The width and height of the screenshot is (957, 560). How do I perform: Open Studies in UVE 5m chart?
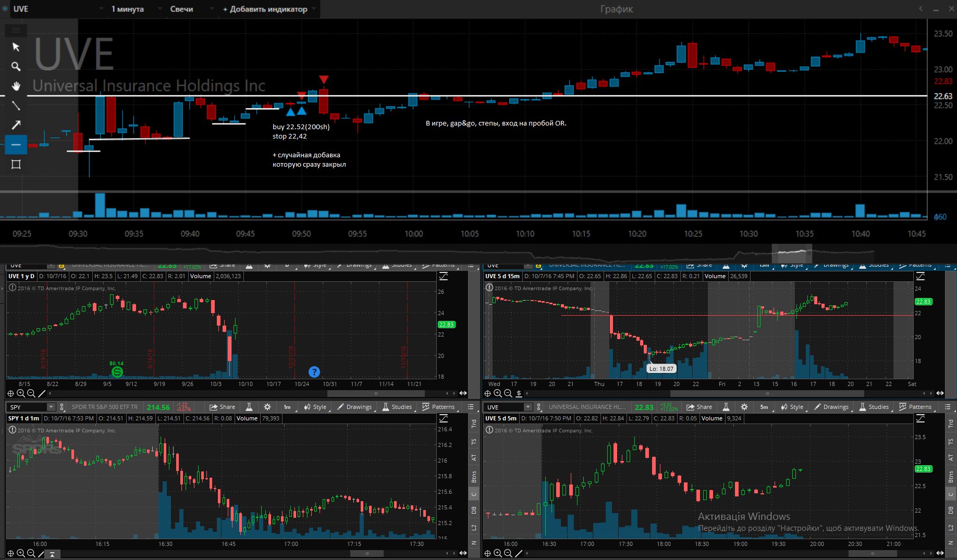(874, 407)
